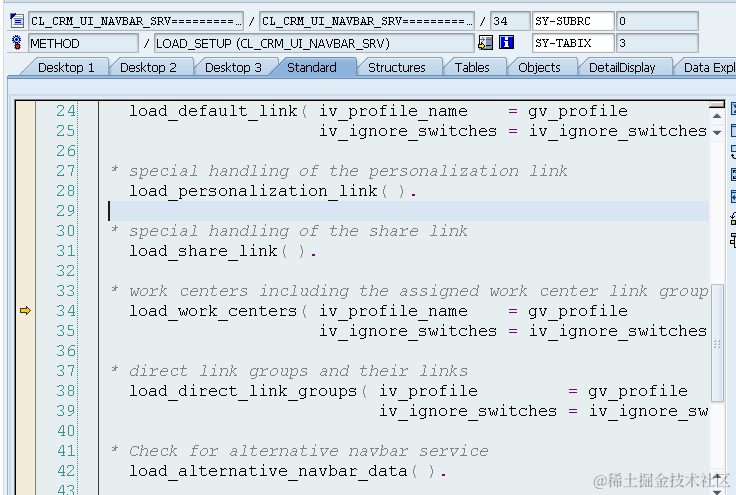Image resolution: width=736 pixels, height=495 pixels.
Task: Click line number 38 in the gutter
Action: [66, 391]
